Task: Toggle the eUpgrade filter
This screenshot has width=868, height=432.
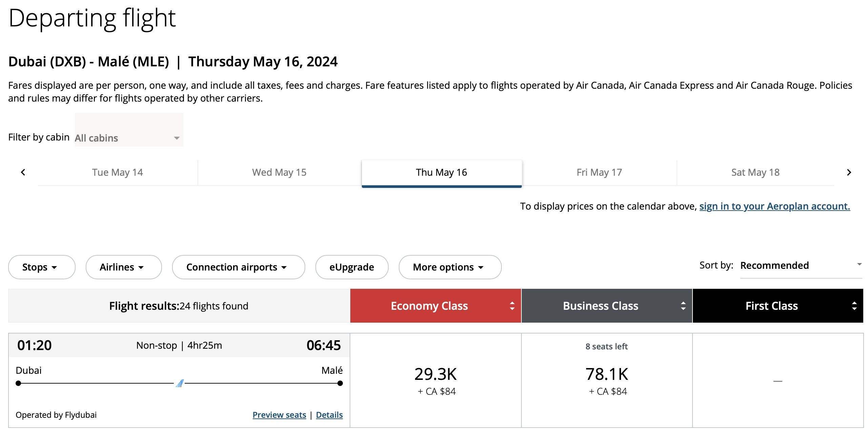Action: [x=352, y=267]
